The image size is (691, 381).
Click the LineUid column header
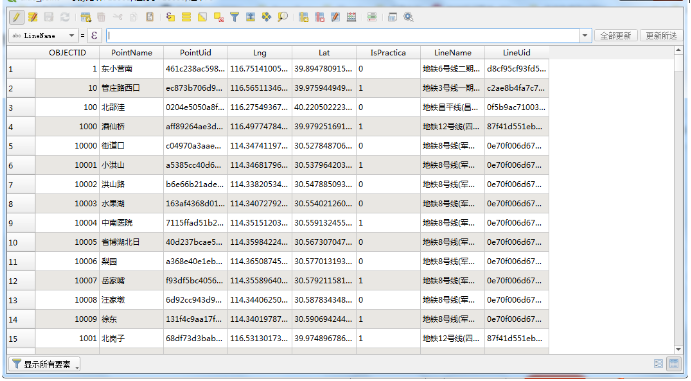pos(516,53)
